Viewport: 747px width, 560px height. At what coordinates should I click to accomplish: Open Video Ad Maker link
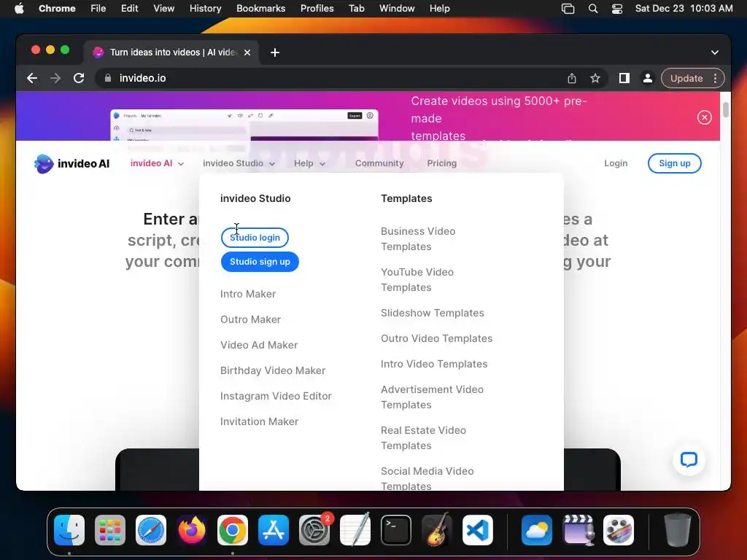(x=259, y=345)
